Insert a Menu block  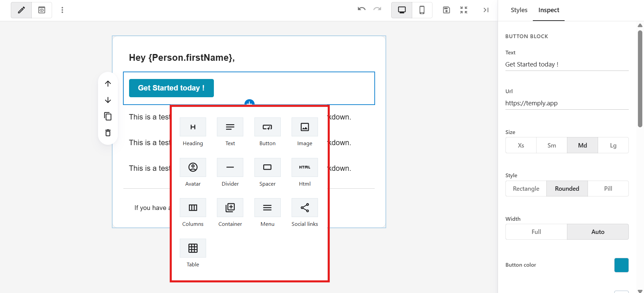267,213
